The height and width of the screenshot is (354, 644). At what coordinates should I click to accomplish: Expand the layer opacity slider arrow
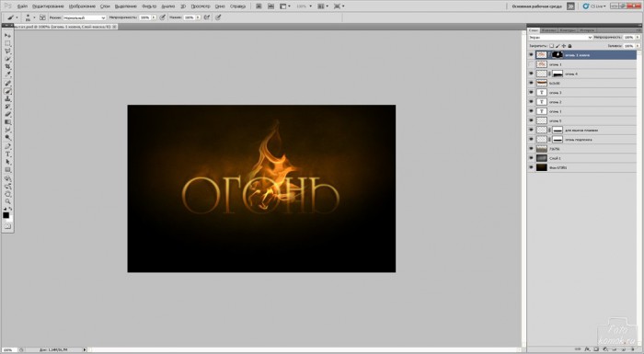[x=638, y=38]
